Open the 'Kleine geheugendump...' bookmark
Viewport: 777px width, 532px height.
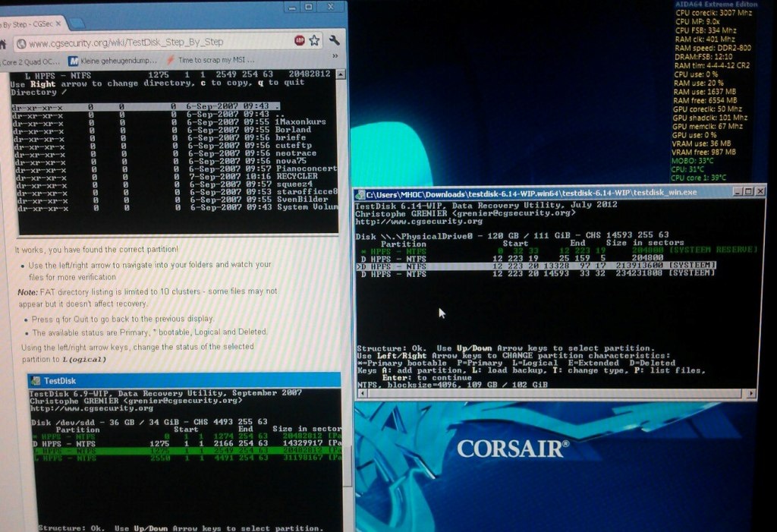pos(112,61)
